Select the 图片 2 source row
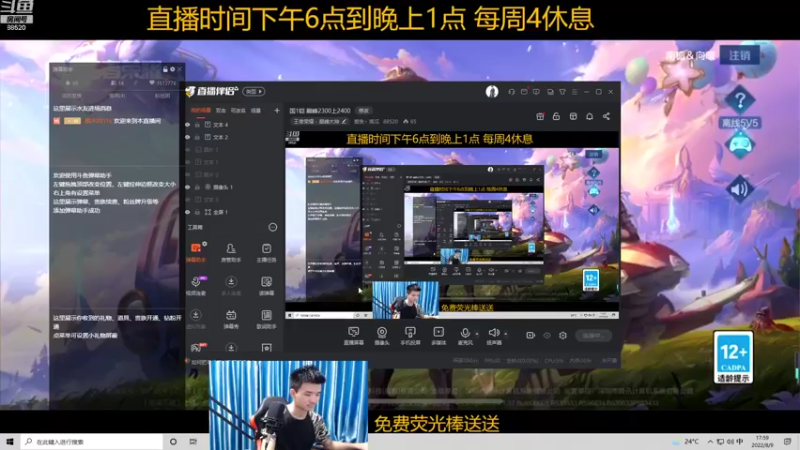The image size is (800, 450). 233,174
